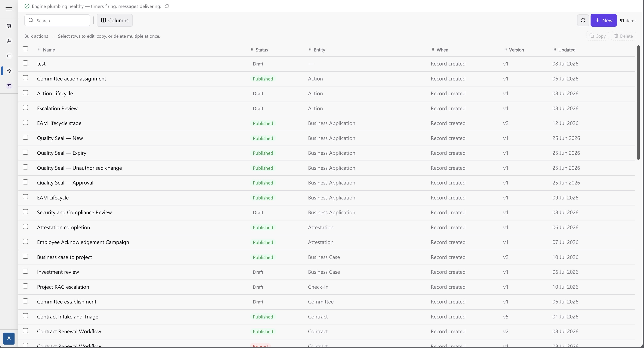Select the Quality Seal — Expiry checkbox
Image resolution: width=644 pixels, height=348 pixels.
[x=25, y=152]
